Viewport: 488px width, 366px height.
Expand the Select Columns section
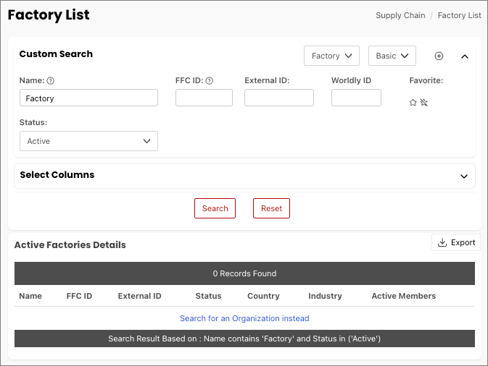(x=464, y=176)
